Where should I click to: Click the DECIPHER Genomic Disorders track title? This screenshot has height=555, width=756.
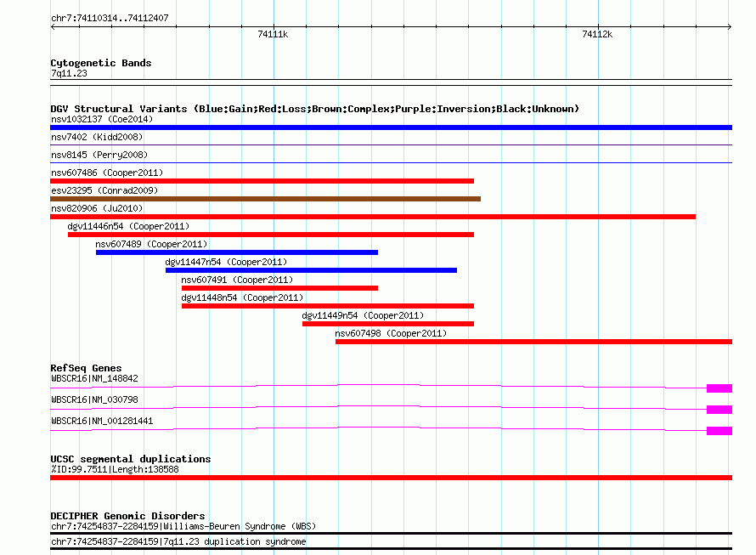click(x=127, y=516)
